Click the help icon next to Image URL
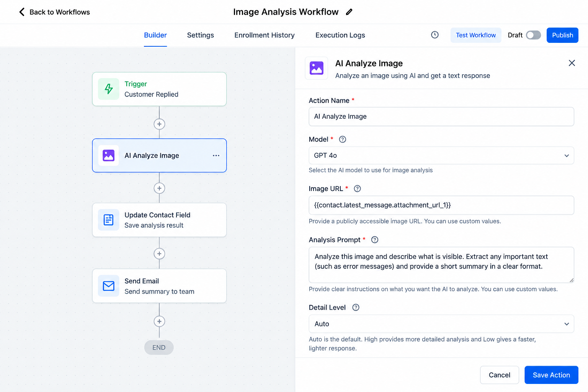Viewport: 588px width, 392px height. [357, 189]
